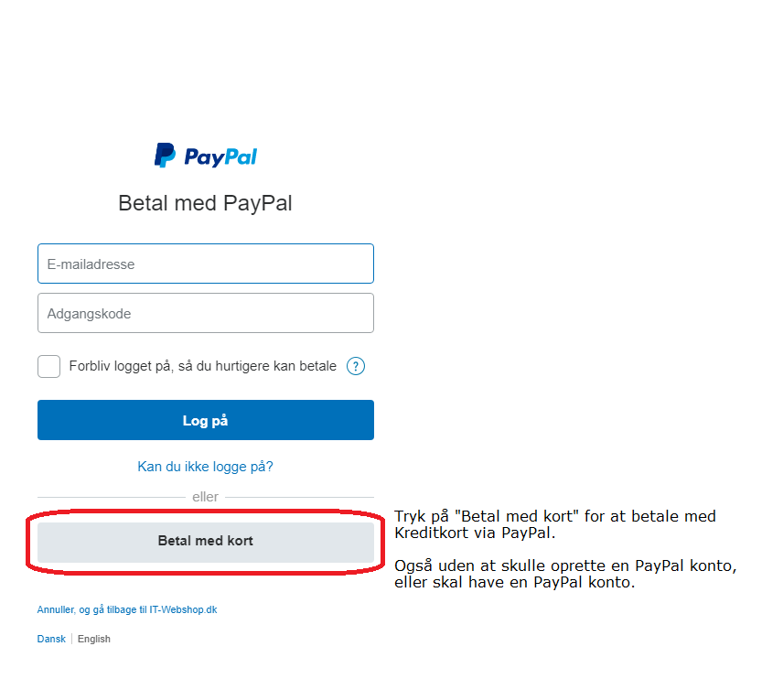Click the PayPal wordmark next to the logo
Image resolution: width=783 pixels, height=700 pixels.
(x=220, y=156)
